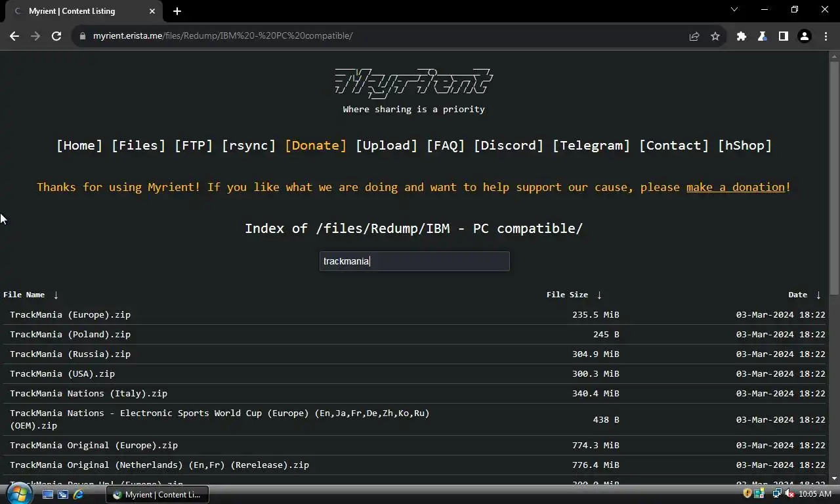
Task: Close the Myrient Content Listing tab
Action: (152, 11)
